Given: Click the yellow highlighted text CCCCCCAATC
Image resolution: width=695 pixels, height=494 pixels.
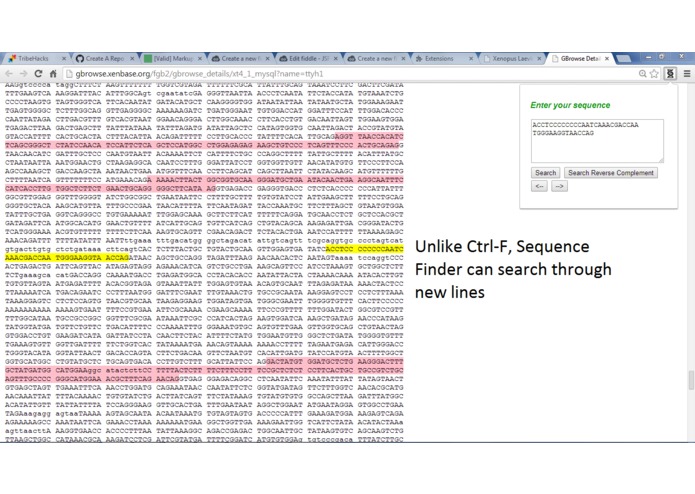Looking at the screenshot, I should (380, 249).
